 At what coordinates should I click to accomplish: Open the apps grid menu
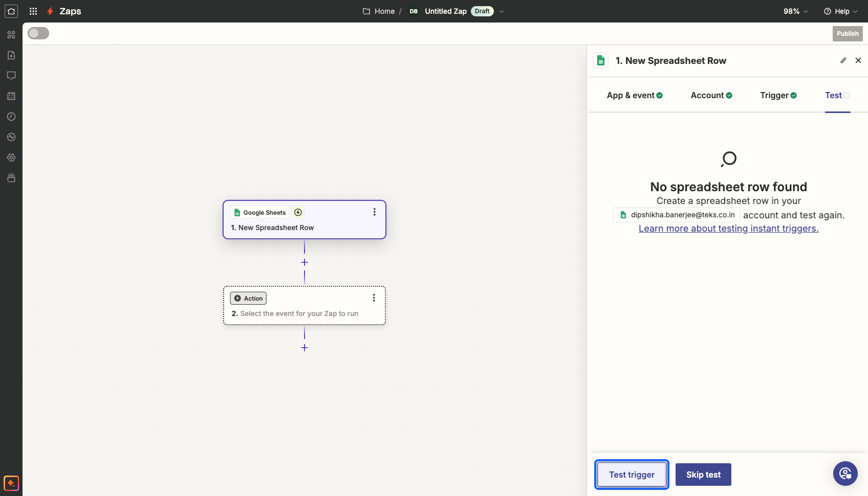tap(33, 11)
